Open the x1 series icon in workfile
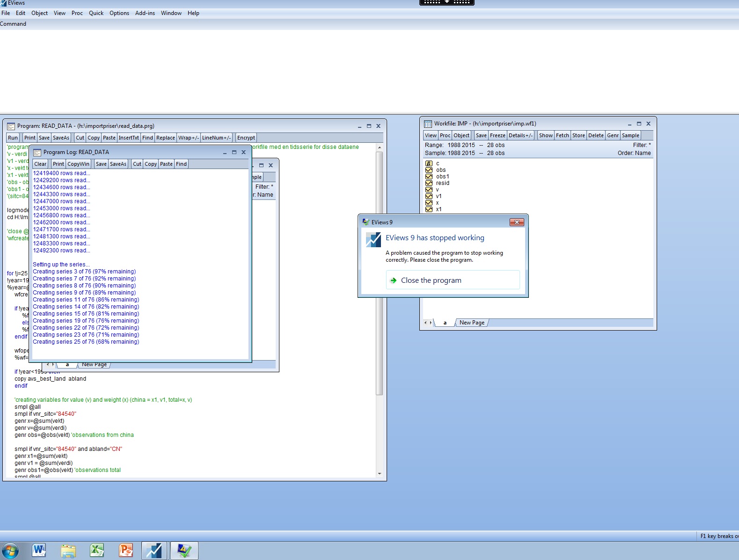 tap(429, 209)
